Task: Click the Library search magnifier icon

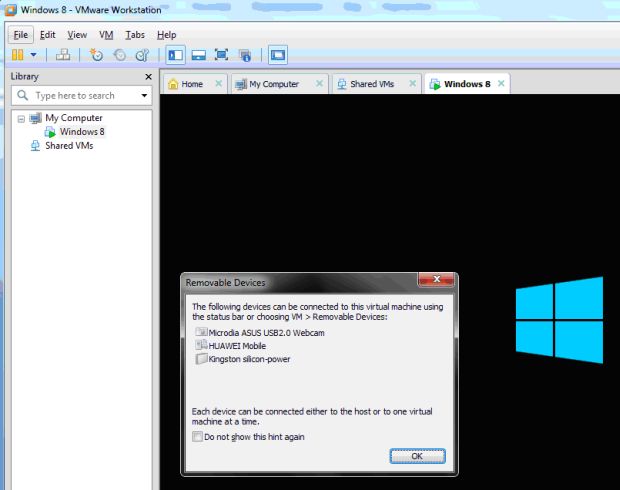Action: pos(23,95)
